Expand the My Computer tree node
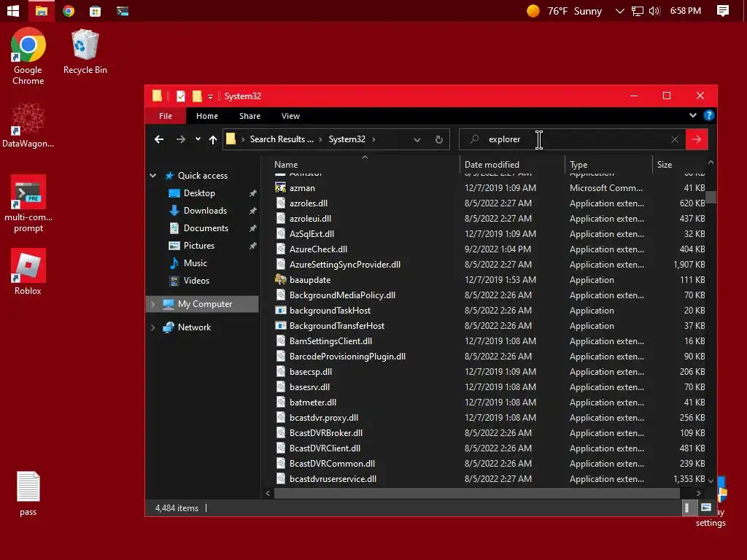The height and width of the screenshot is (560, 747). (153, 304)
